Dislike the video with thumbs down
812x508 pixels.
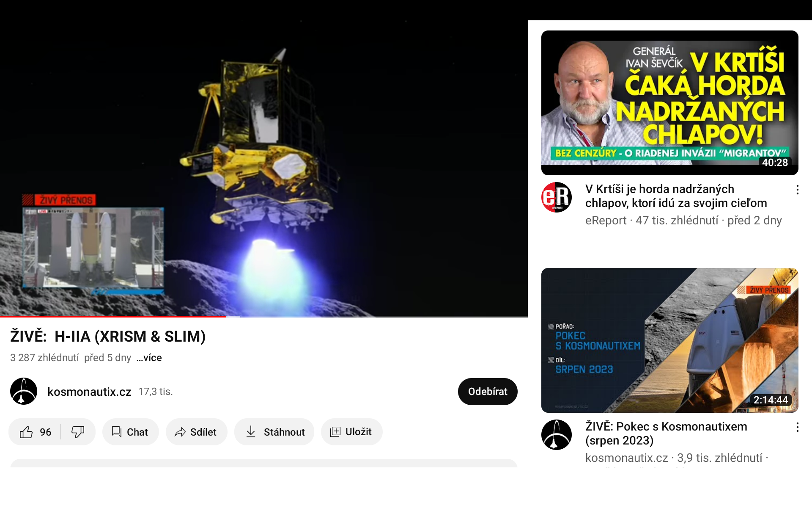pyautogui.click(x=78, y=432)
